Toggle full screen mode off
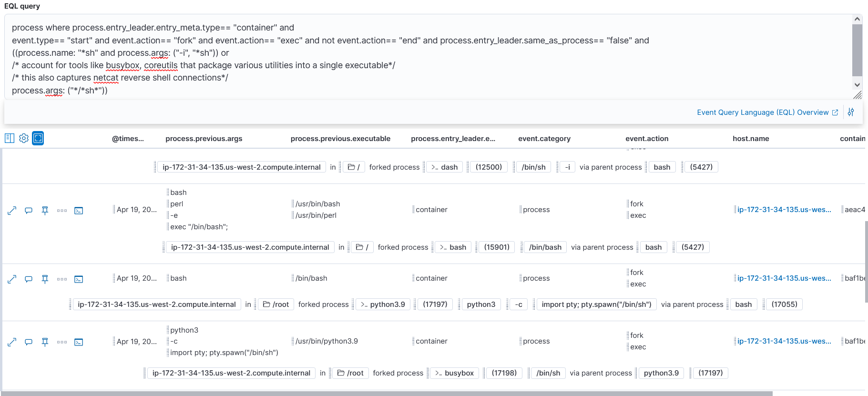This screenshot has width=868, height=396. coord(38,138)
